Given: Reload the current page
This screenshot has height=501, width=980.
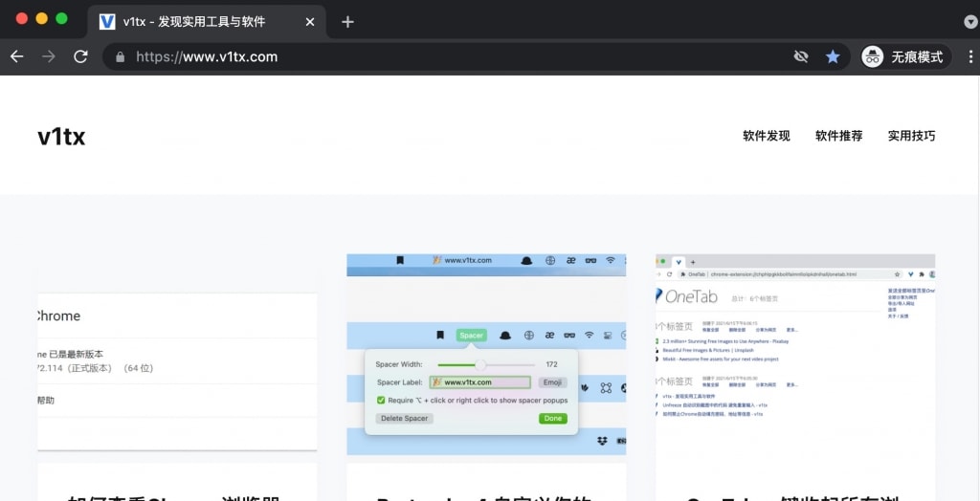Looking at the screenshot, I should click(81, 56).
